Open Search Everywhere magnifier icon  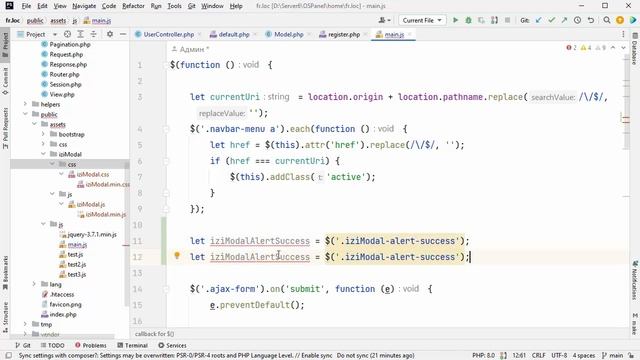pyautogui.click(x=607, y=20)
